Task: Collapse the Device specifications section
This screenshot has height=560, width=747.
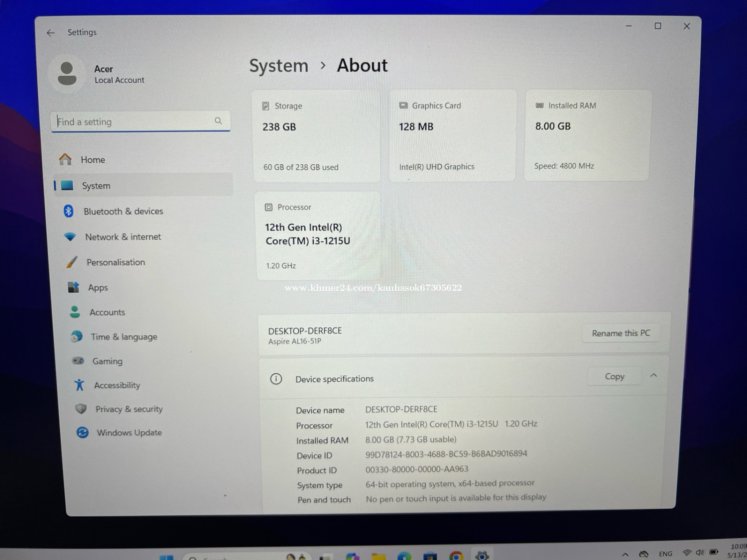Action: click(654, 375)
